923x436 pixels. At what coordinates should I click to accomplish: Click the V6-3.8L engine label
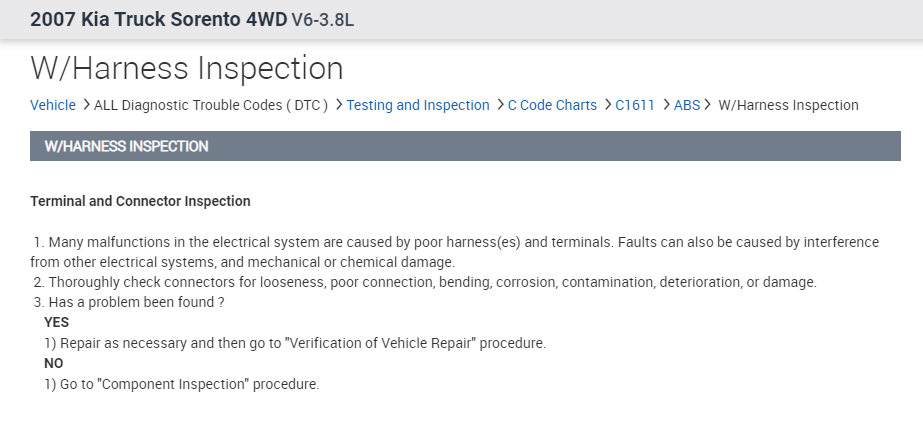[x=322, y=20]
